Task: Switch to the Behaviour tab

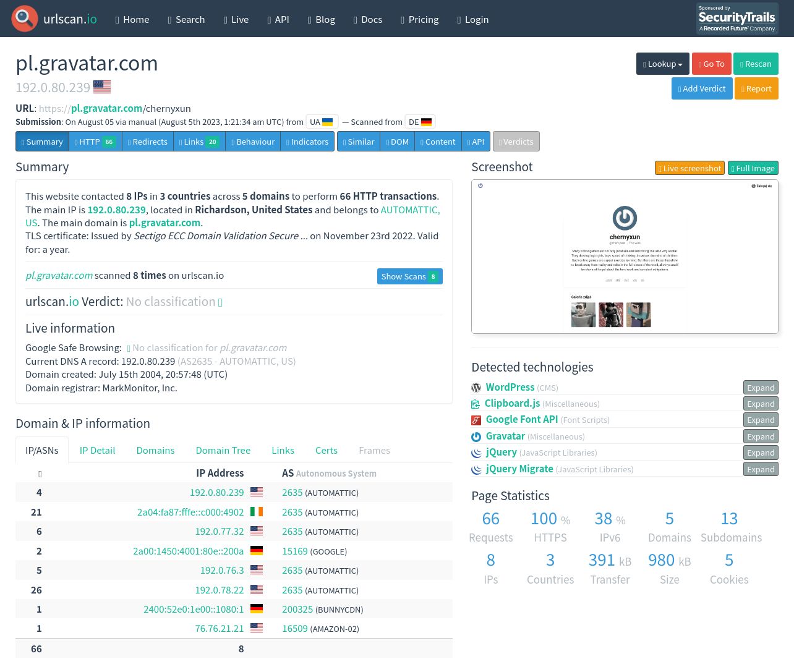Action: coord(253,142)
